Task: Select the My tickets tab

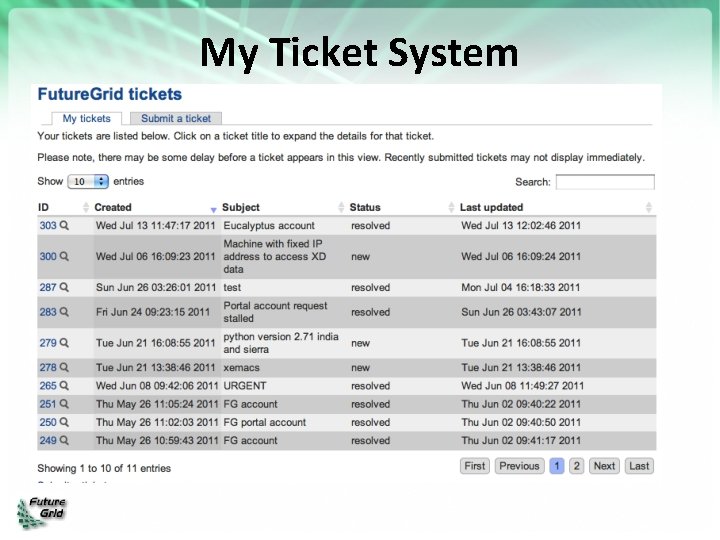Action: [x=87, y=119]
